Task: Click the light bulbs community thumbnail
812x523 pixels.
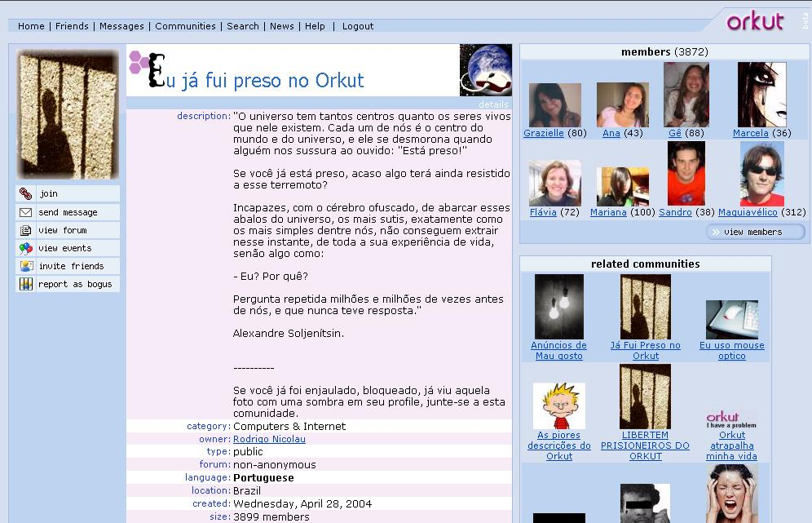Action: point(558,307)
